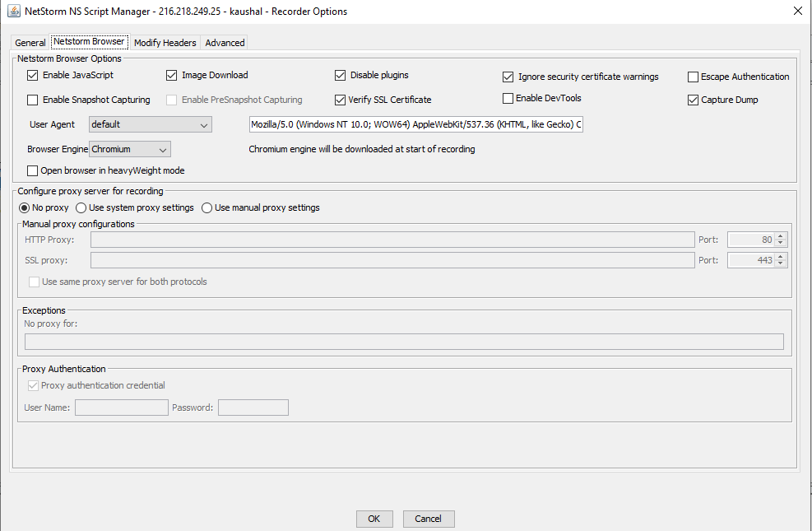The width and height of the screenshot is (812, 531).
Task: Decrease the SSL proxy port value
Action: 781,263
